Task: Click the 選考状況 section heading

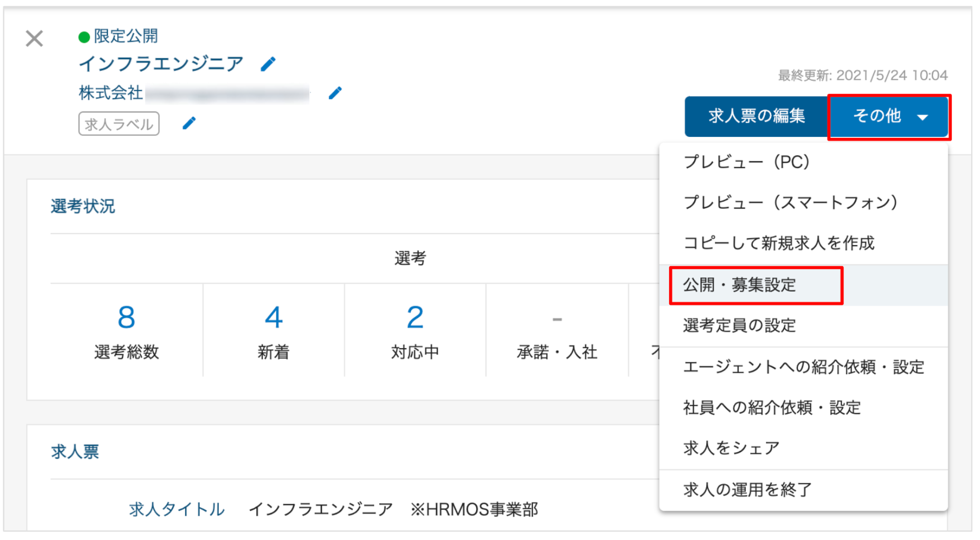Action: click(x=83, y=206)
